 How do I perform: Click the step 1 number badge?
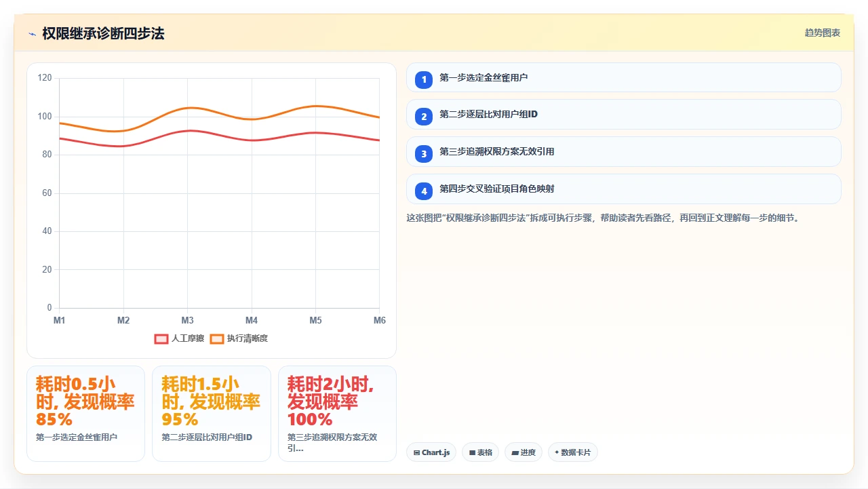point(424,79)
